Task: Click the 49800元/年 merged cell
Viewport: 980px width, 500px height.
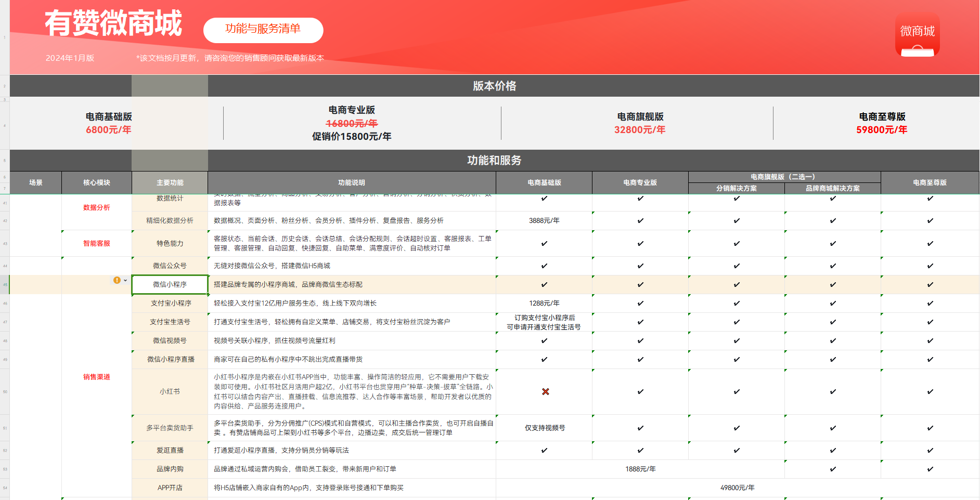Action: 737,488
